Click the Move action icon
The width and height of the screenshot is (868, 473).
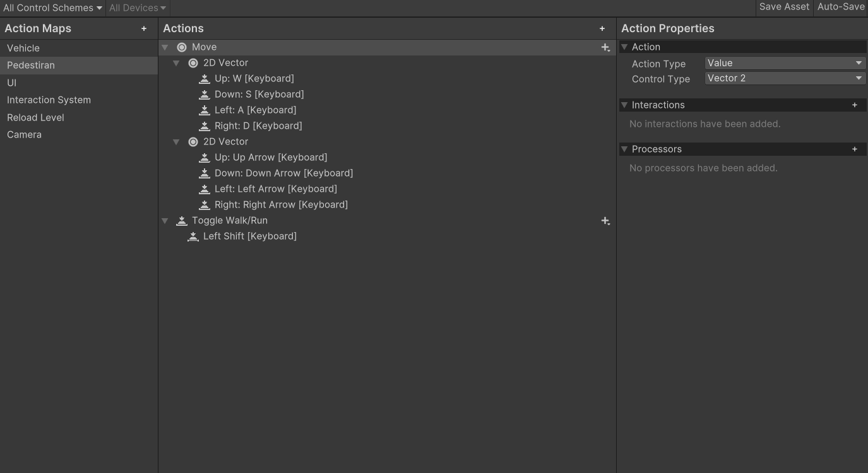(182, 47)
